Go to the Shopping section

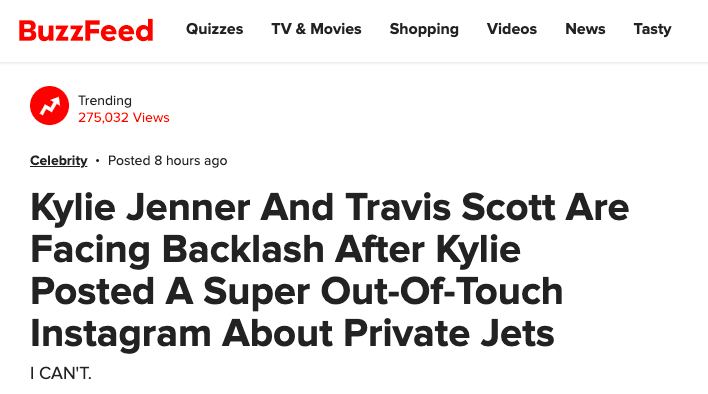click(x=424, y=29)
